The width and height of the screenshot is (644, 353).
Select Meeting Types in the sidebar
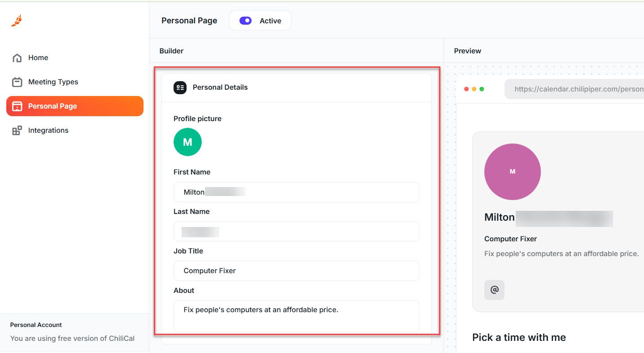[x=53, y=82]
